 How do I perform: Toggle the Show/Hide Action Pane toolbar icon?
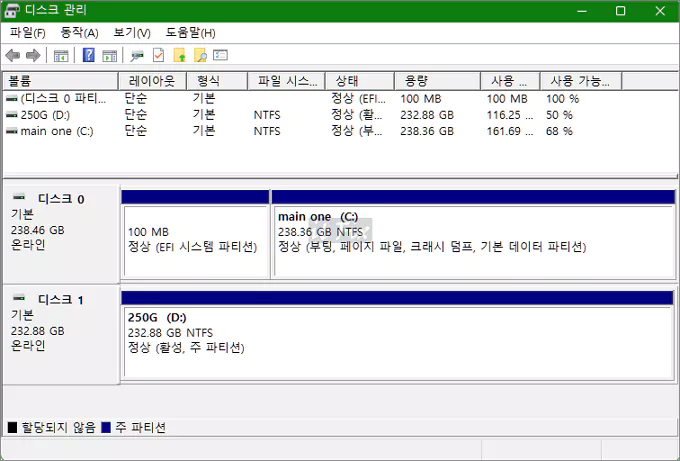point(109,56)
